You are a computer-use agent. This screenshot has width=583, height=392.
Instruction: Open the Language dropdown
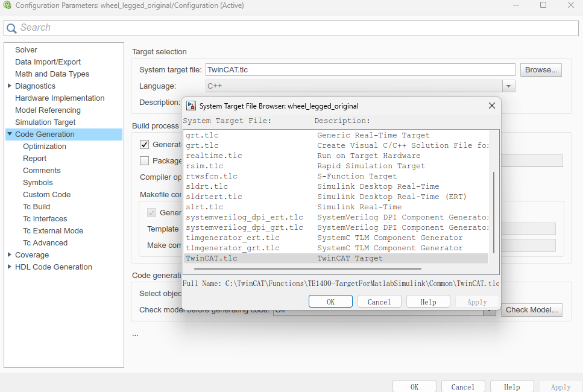(508, 86)
